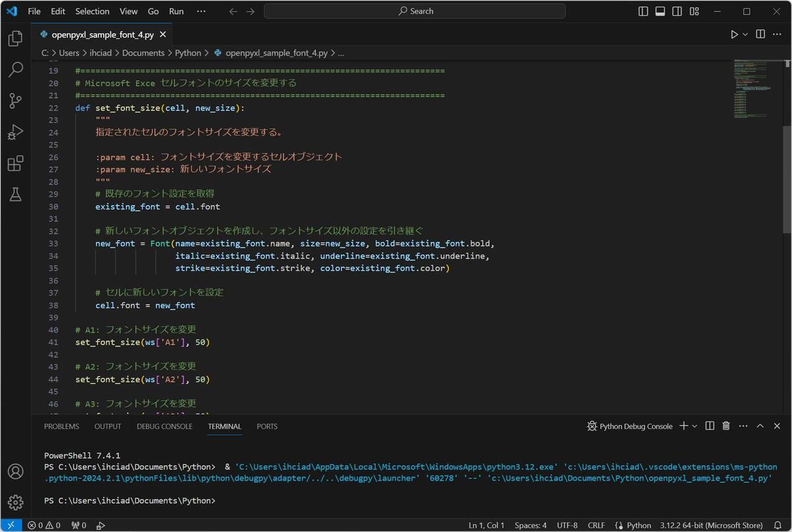Toggle the primary side bar layout button
792x532 pixels.
coord(643,11)
